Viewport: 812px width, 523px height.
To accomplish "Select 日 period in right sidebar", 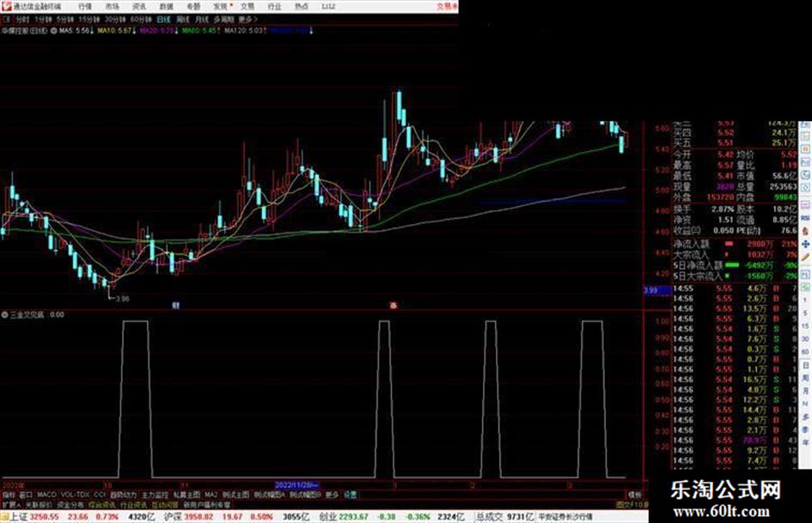I will click(x=805, y=366).
